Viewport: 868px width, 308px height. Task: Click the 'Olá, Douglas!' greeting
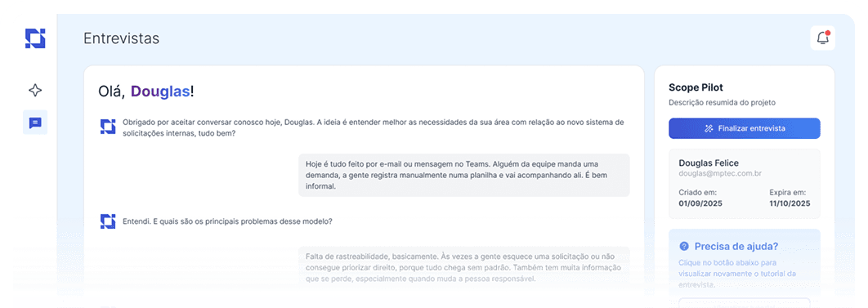(x=146, y=92)
